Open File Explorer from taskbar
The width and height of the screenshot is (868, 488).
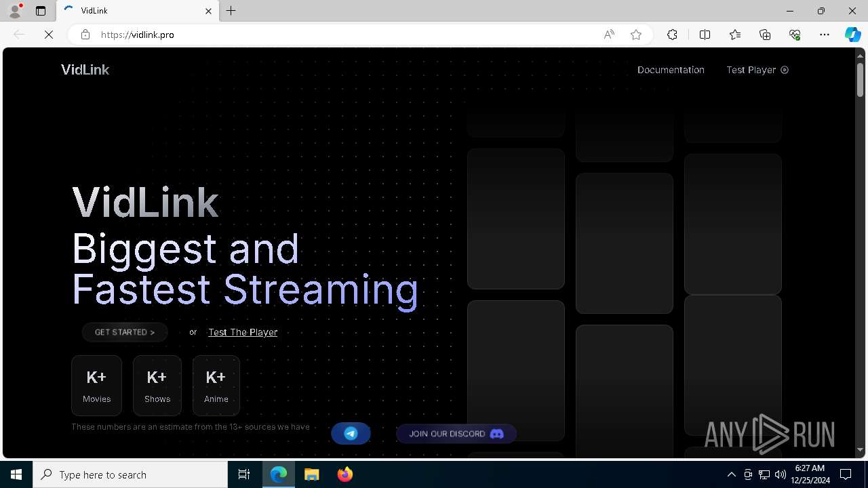311,474
